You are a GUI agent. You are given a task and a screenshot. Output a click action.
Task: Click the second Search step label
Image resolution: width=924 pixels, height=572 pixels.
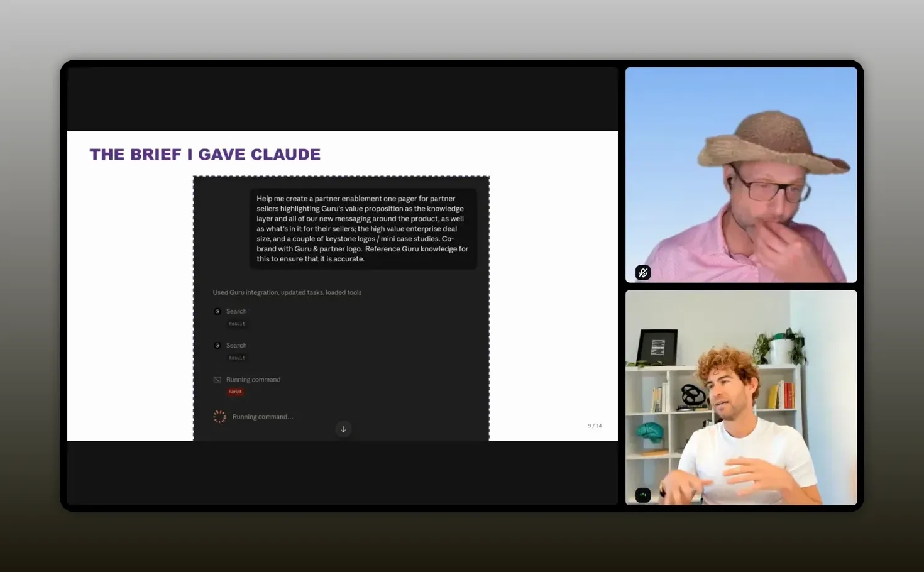pos(236,345)
